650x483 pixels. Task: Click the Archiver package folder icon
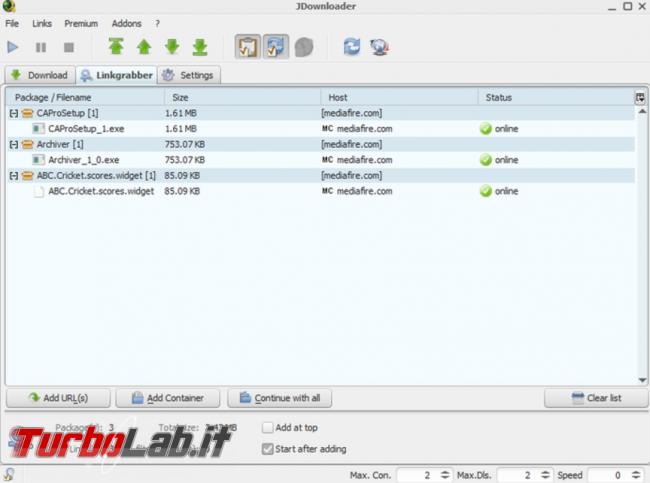(x=27, y=144)
